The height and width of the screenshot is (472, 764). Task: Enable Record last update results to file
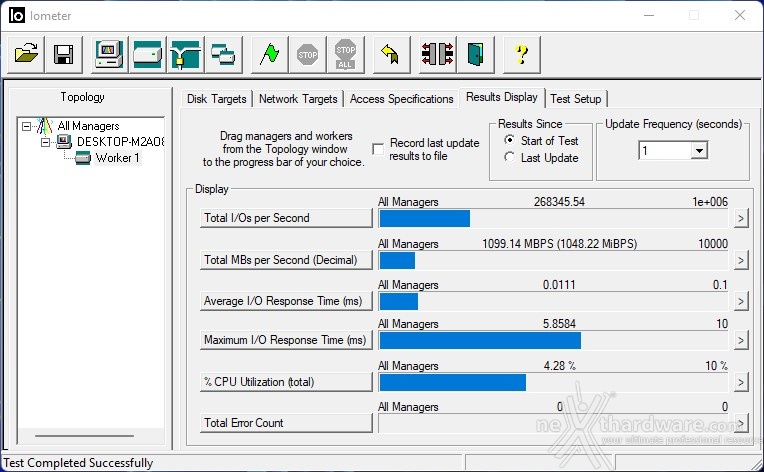pyautogui.click(x=378, y=149)
